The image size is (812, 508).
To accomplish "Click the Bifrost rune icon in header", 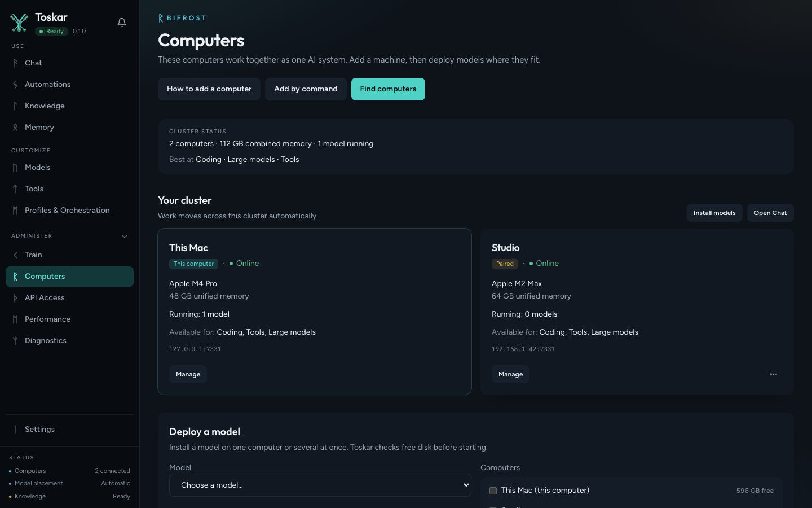I will tap(161, 18).
